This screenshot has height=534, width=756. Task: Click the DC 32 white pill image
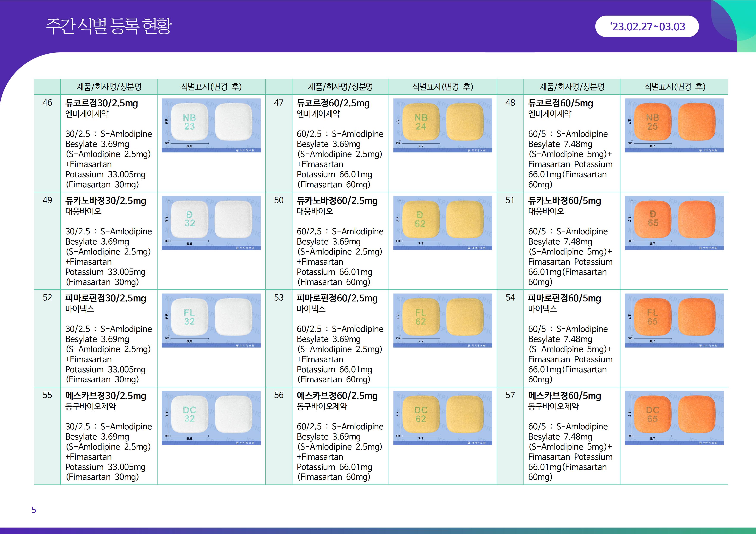click(x=211, y=418)
